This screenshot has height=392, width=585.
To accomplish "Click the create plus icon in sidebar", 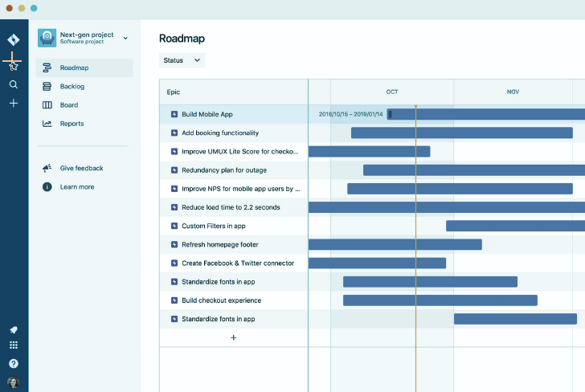I will pos(14,104).
